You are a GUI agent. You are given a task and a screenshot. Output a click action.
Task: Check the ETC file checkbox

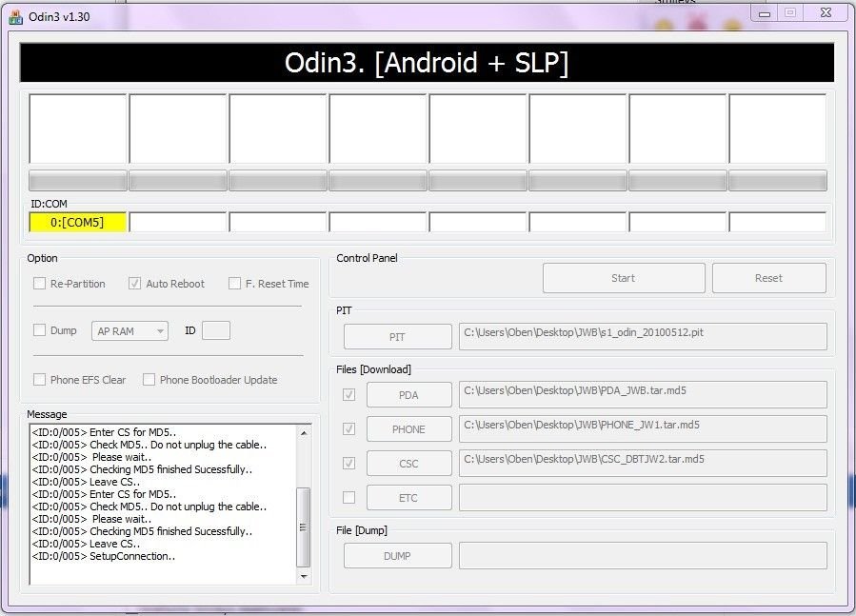[x=348, y=498]
